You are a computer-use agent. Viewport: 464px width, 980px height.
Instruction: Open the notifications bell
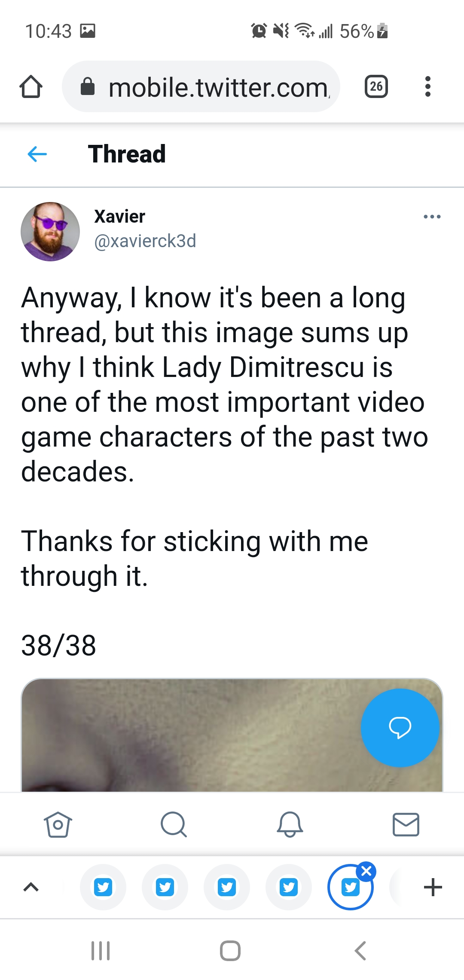click(x=290, y=824)
